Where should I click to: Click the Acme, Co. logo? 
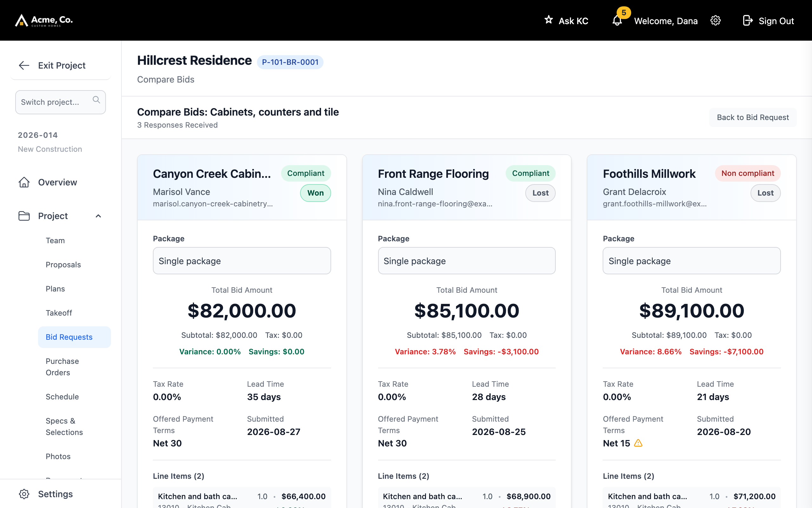click(44, 21)
